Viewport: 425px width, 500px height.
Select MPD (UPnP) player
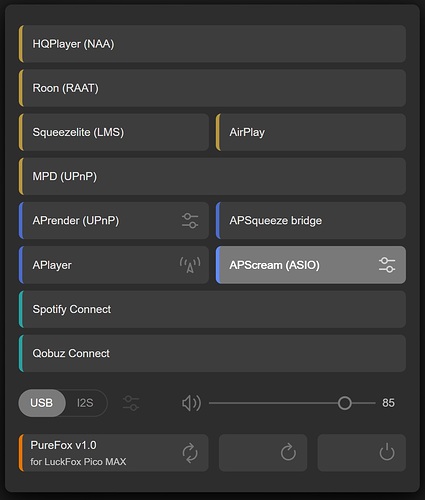pos(212,176)
